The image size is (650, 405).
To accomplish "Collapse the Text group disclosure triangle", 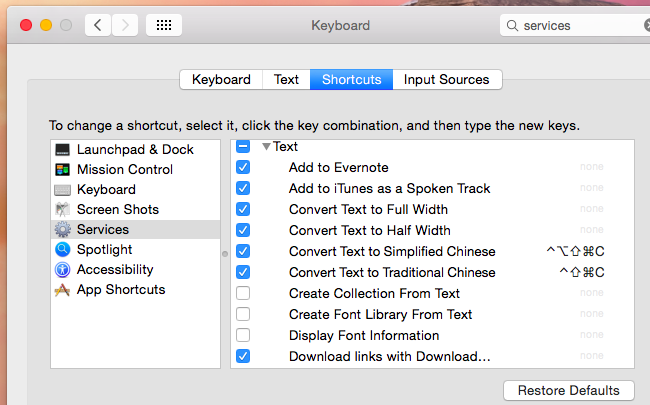I will [267, 146].
